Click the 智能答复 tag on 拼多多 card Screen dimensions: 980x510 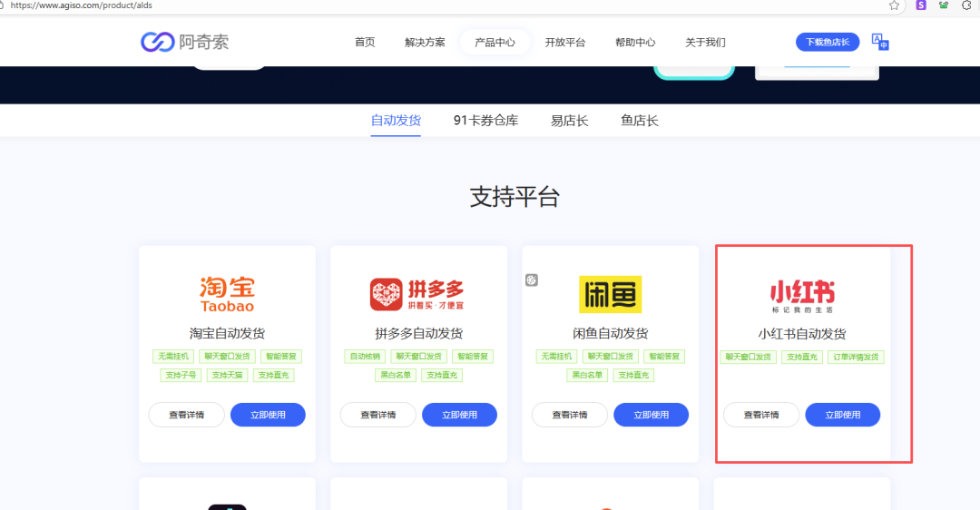[473, 357]
